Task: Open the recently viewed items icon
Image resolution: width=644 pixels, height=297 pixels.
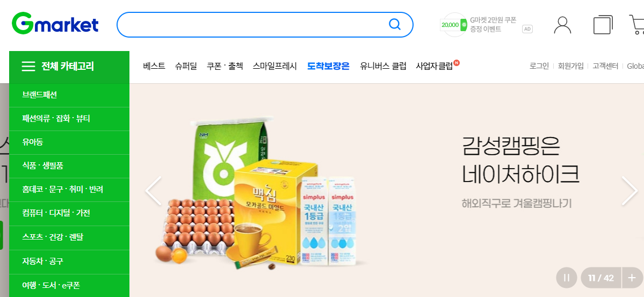Action: pos(603,25)
